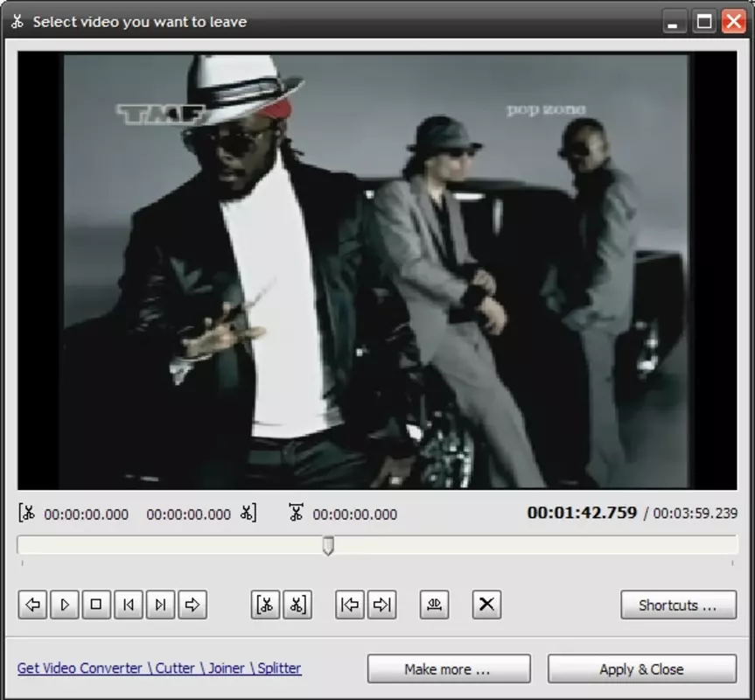Screen dimensions: 755x700
Task: Maximize the video cutter window
Action: coord(704,22)
